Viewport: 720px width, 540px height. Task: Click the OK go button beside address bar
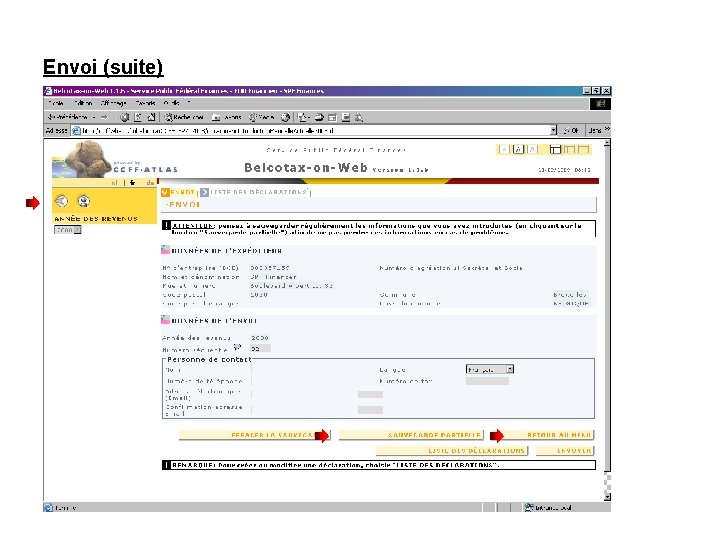[x=571, y=130]
